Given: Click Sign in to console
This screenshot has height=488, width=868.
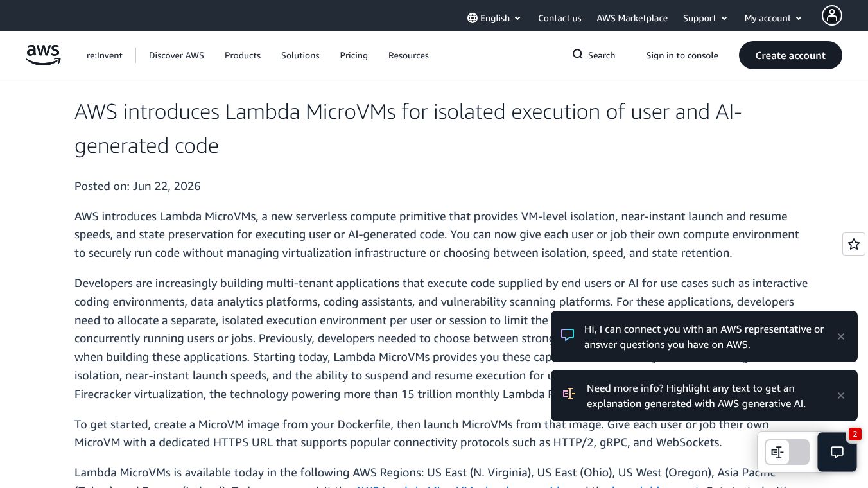Looking at the screenshot, I should 682,55.
